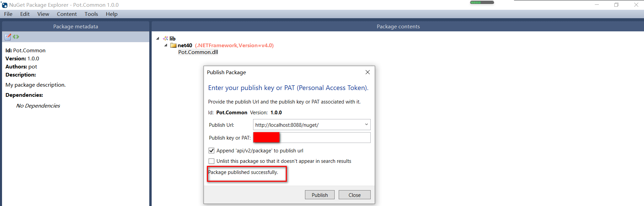Click the No Dependencies text
The width and height of the screenshot is (644, 206).
pos(38,106)
